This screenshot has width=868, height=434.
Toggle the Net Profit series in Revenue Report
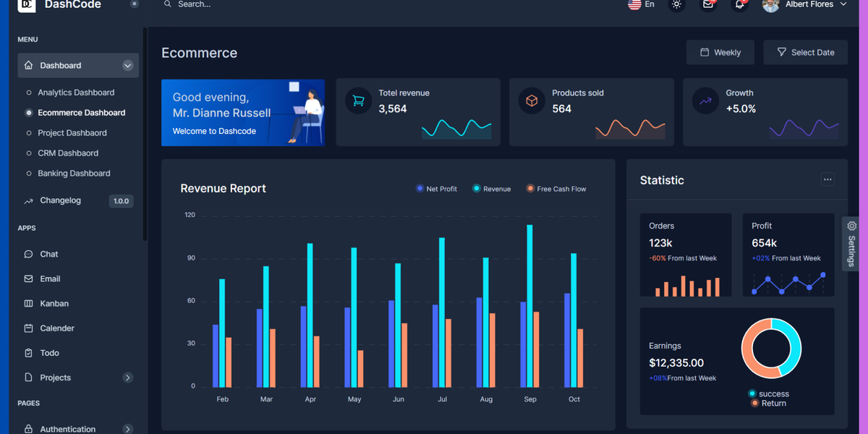tap(436, 188)
